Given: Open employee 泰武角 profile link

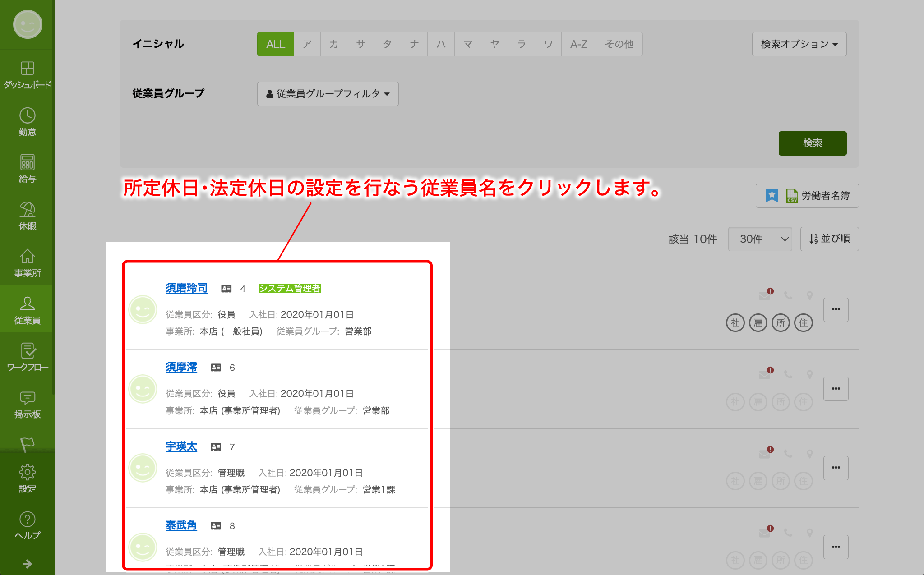Looking at the screenshot, I should click(x=181, y=526).
